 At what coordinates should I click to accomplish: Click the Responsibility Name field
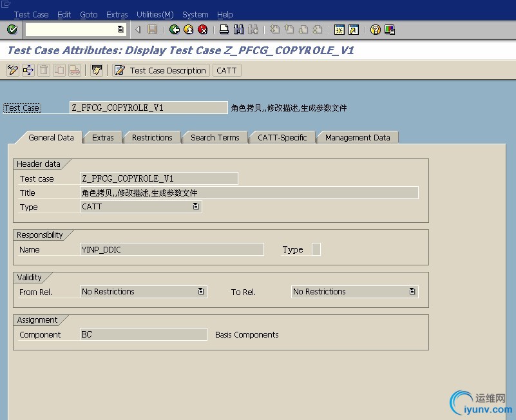click(x=171, y=249)
